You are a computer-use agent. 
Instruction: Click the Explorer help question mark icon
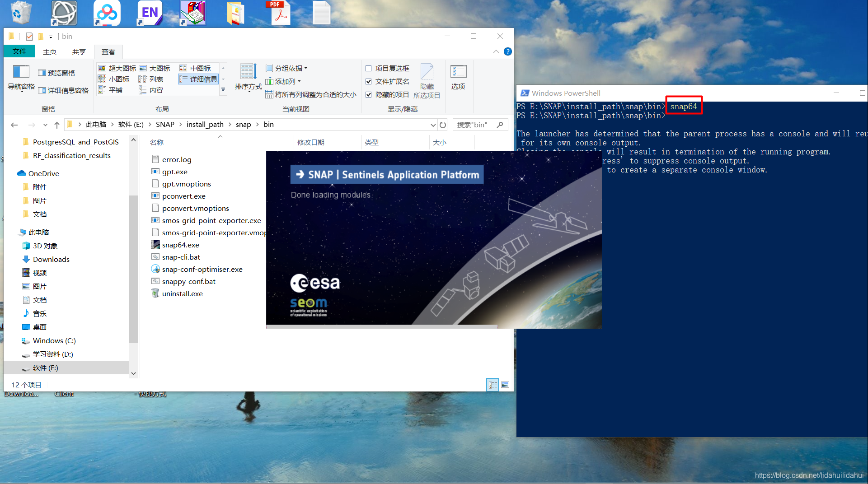tap(507, 51)
